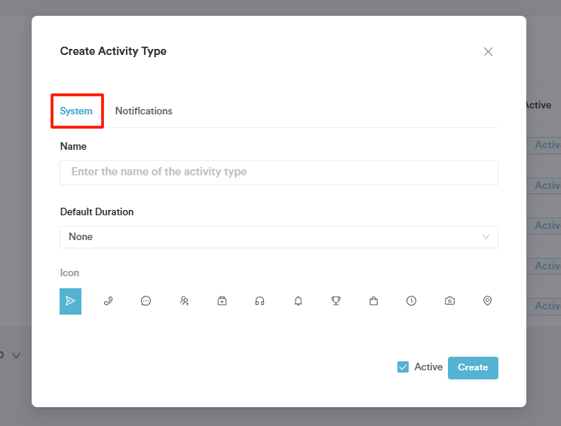Image resolution: width=561 pixels, height=426 pixels.
Task: Choose the phone call icon
Action: (x=108, y=301)
